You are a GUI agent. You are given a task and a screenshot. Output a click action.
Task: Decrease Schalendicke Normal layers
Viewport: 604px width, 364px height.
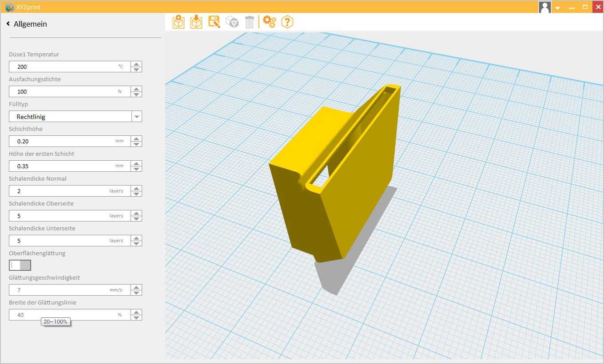[x=137, y=194]
